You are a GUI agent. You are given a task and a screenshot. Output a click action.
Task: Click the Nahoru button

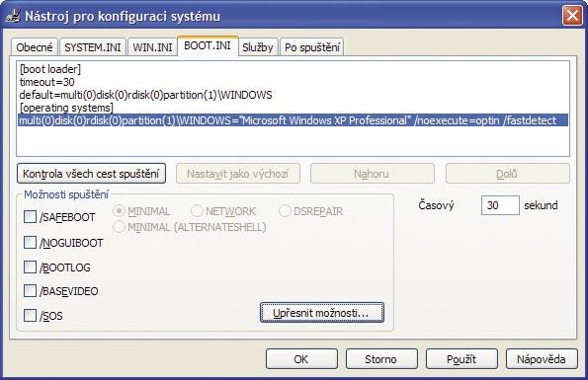pyautogui.click(x=372, y=174)
